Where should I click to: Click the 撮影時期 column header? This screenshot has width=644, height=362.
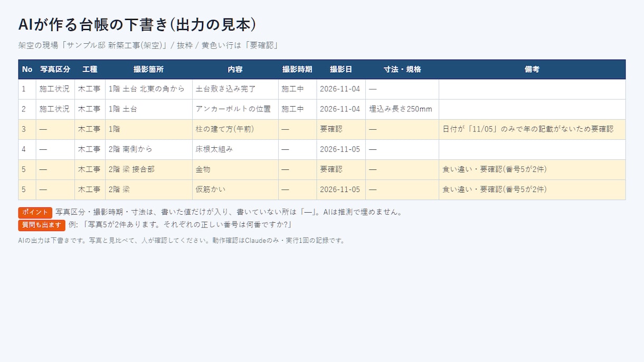297,69
